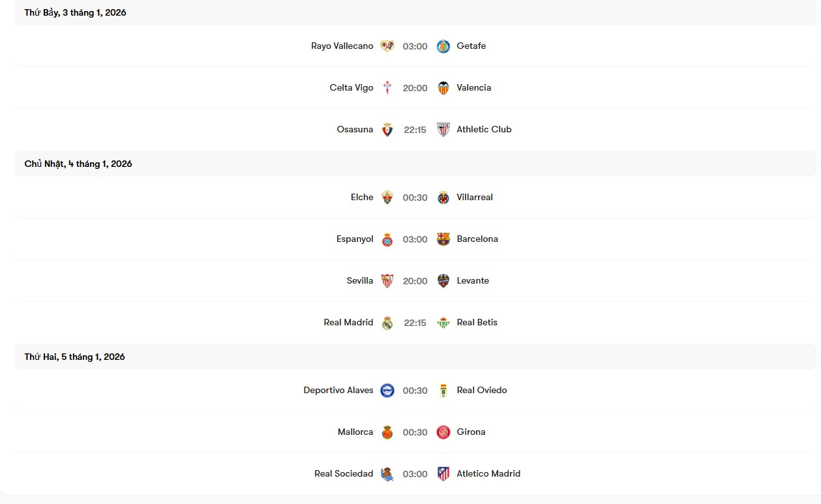Click the Deportivo Alaves blue crest
Viewport: 821px width, 504px height.
tap(387, 391)
